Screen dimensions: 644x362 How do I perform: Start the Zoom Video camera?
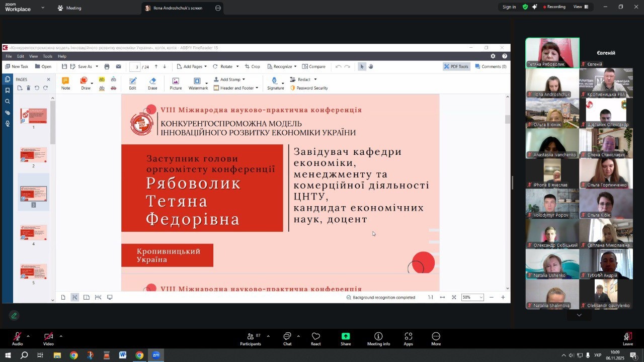48,339
